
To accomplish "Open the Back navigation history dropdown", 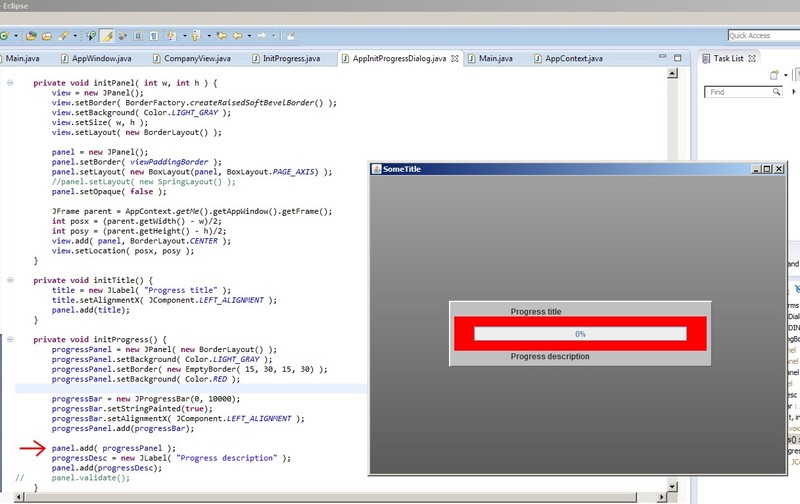I will (x=249, y=36).
